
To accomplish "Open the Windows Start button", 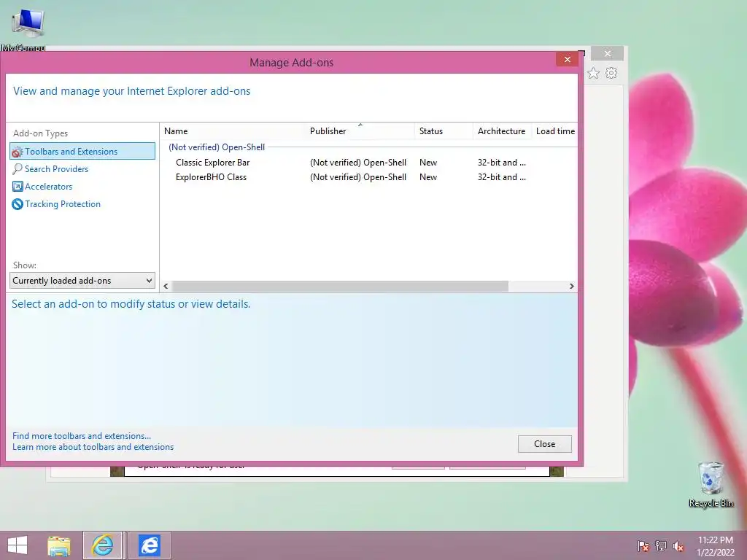I will point(18,545).
